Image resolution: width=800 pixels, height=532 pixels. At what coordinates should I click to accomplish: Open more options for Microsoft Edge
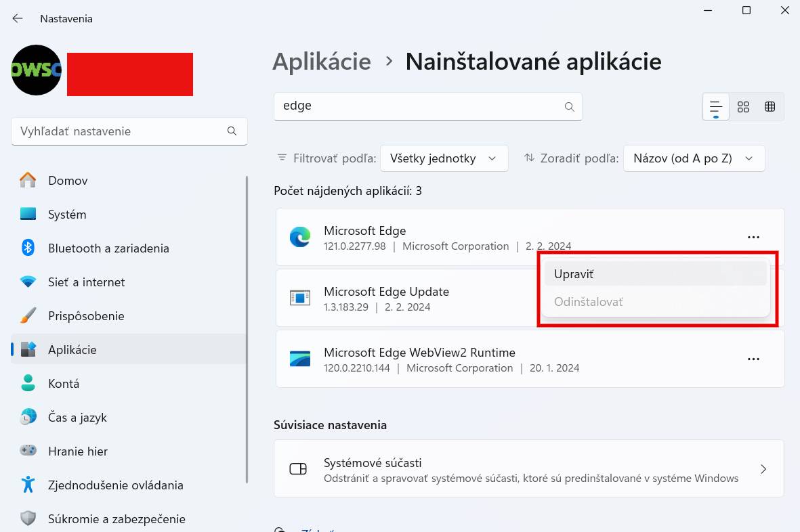pos(753,237)
